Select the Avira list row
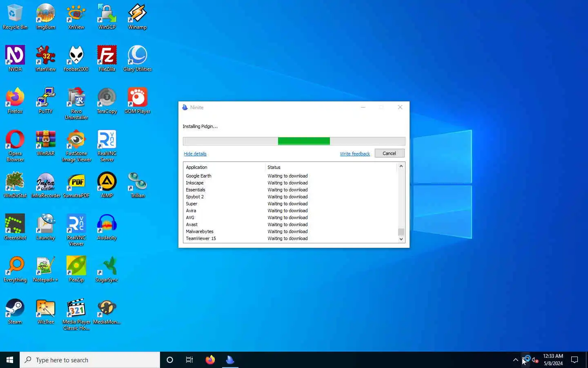Image resolution: width=588 pixels, height=368 pixels. coord(290,211)
